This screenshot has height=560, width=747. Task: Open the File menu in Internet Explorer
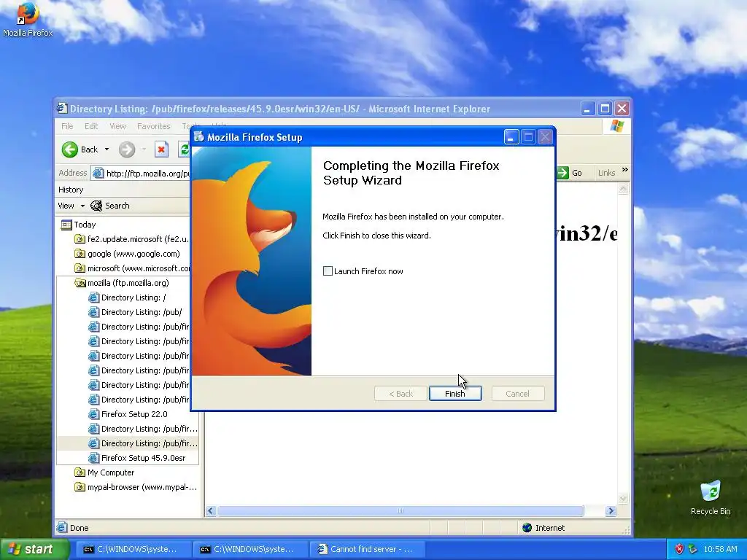coord(67,126)
